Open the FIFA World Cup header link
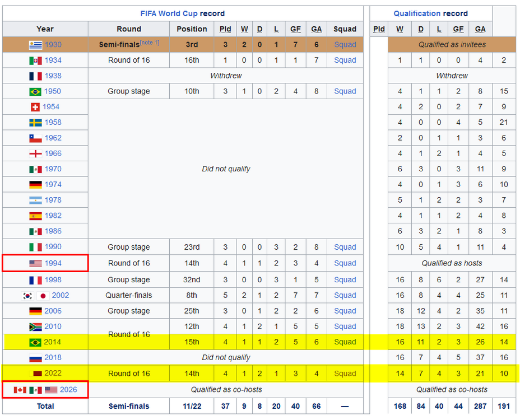The height and width of the screenshot is (420, 520). click(169, 13)
